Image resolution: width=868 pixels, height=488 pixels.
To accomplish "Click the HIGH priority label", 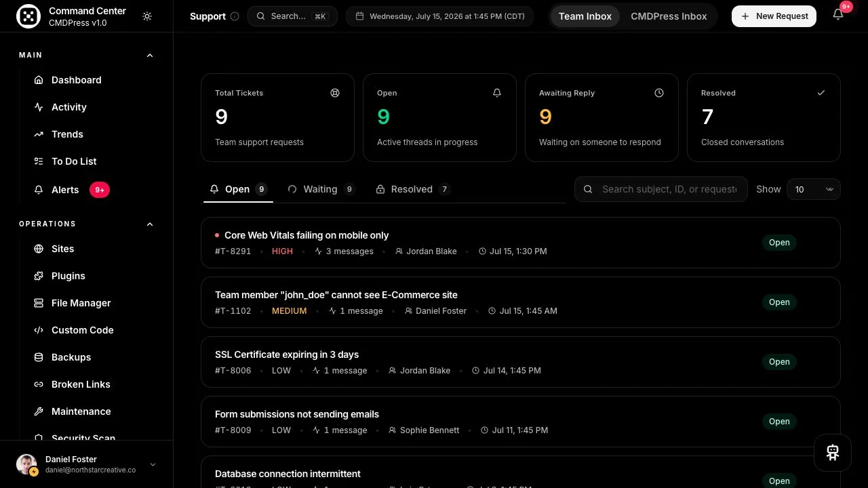I will coord(282,251).
